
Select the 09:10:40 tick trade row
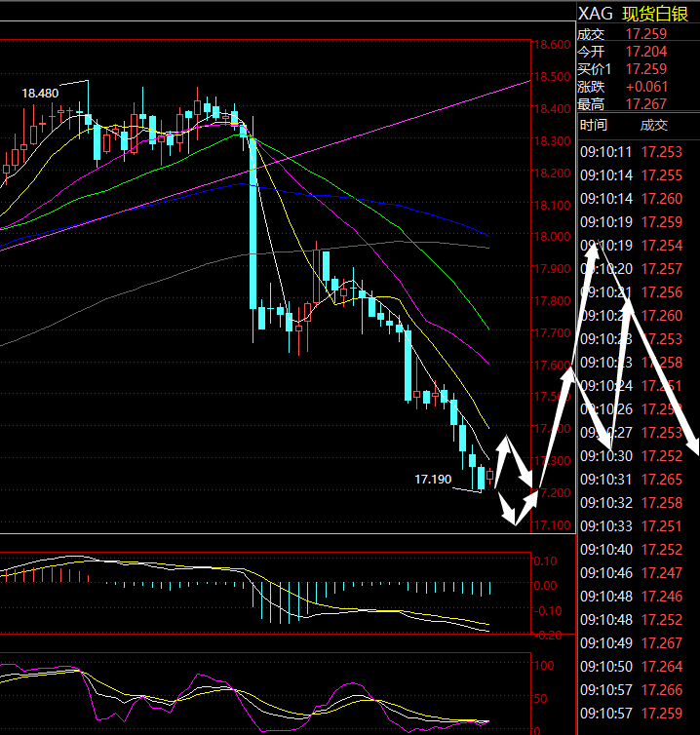[x=638, y=550]
